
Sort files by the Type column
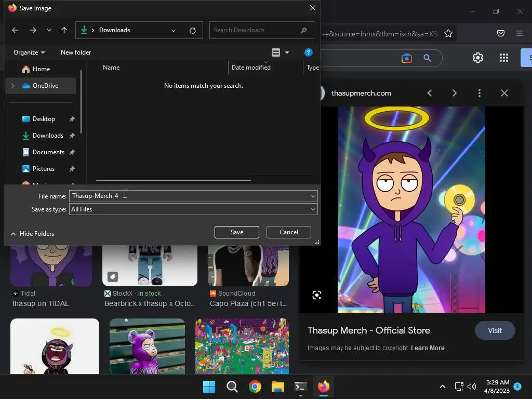tap(312, 67)
